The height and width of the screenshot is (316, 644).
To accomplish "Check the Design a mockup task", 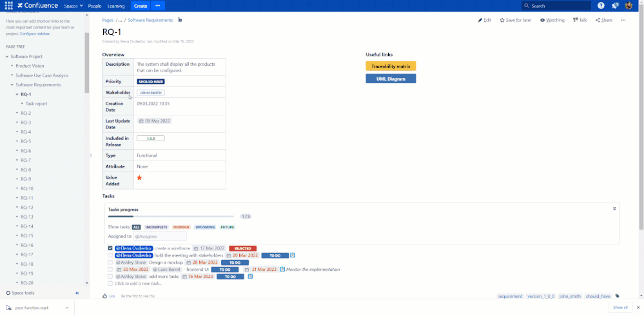I will coord(110,262).
